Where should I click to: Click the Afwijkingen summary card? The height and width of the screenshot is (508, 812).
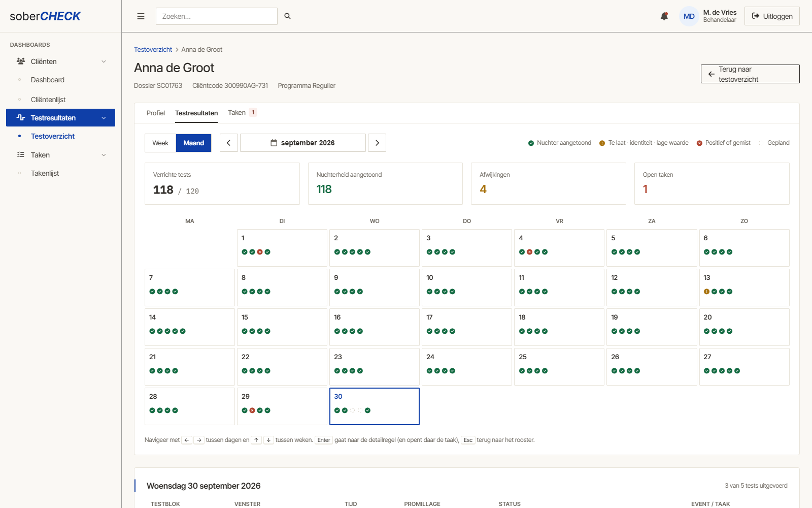[549, 183]
